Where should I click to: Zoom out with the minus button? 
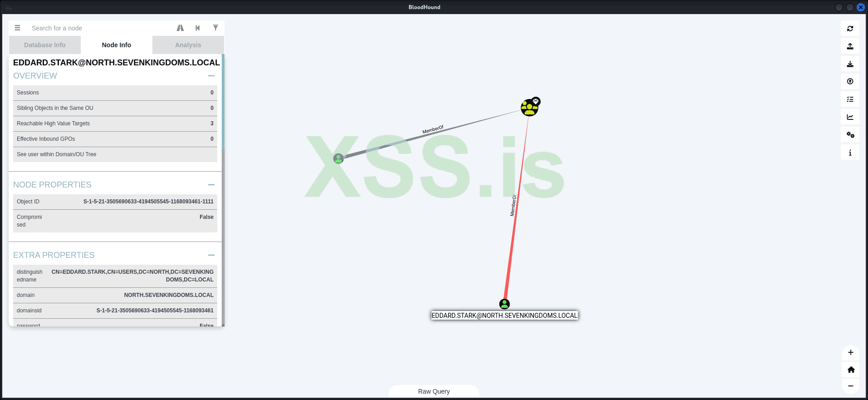pos(851,386)
